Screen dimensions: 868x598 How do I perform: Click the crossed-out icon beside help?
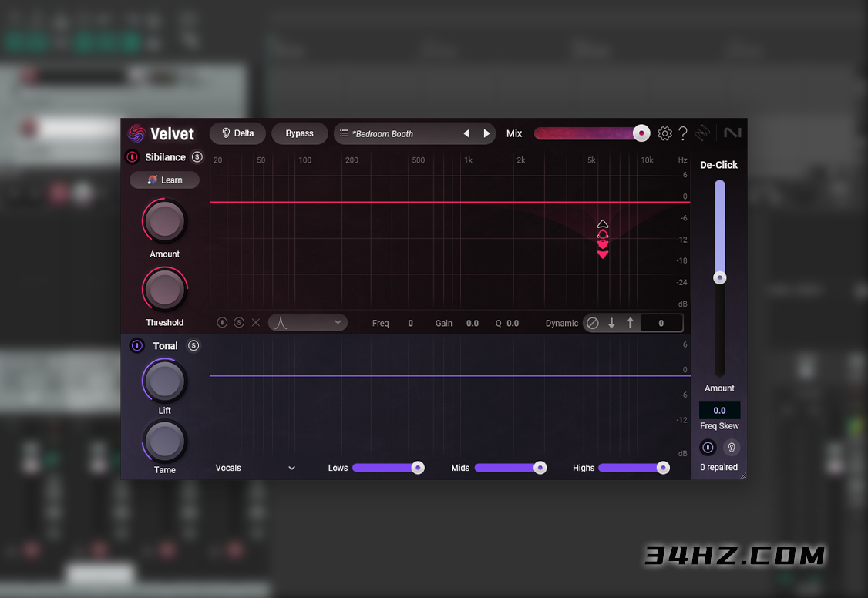click(702, 133)
